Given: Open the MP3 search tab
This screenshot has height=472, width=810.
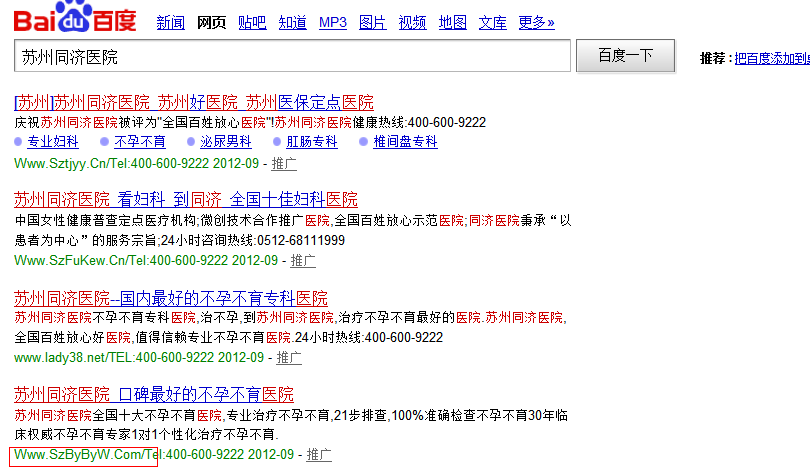Looking at the screenshot, I should (333, 23).
